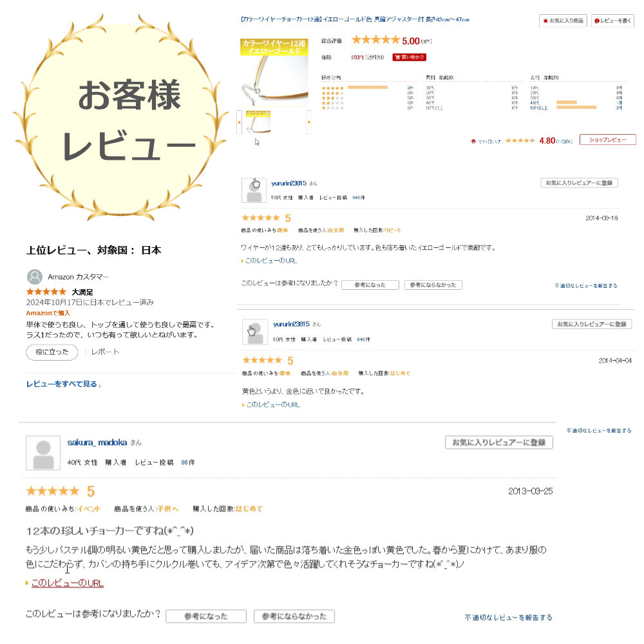Open レビューをすべて見る link

63,384
